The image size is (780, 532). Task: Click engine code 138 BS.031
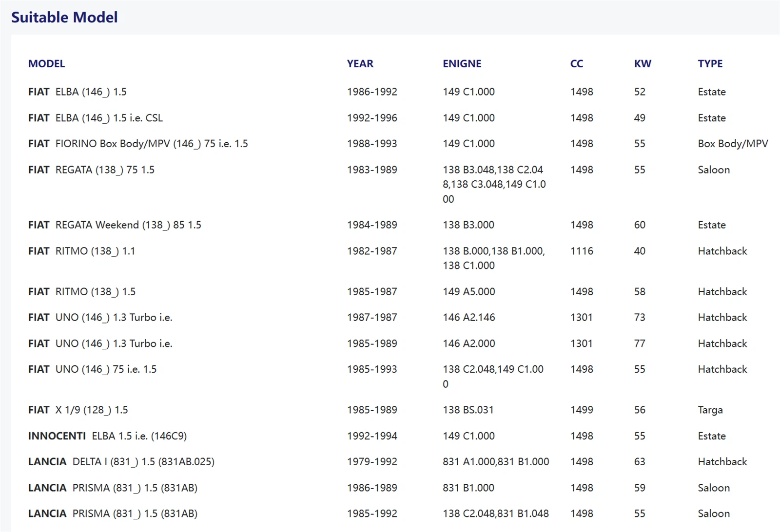pyautogui.click(x=468, y=410)
